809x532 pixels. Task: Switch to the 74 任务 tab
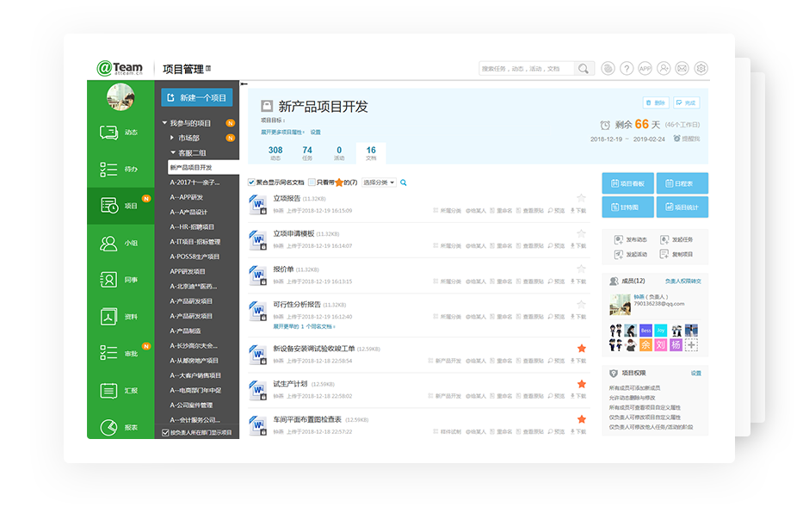pyautogui.click(x=307, y=153)
